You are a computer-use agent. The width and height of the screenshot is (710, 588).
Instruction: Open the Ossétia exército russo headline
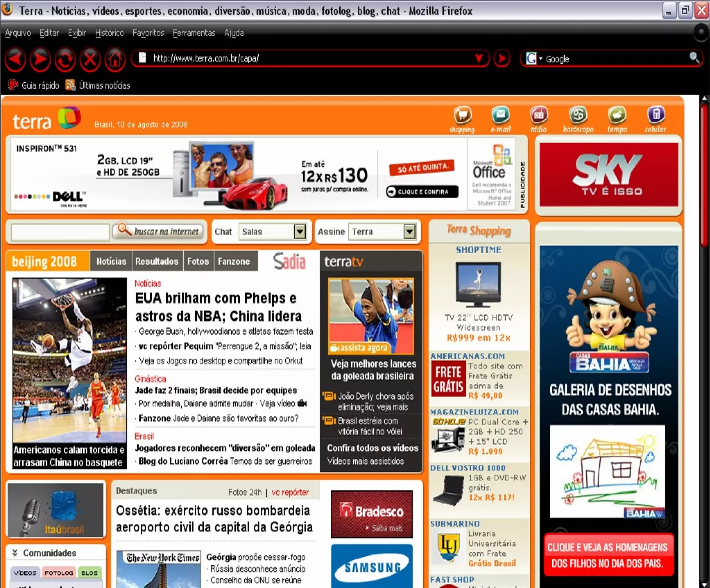tap(214, 519)
